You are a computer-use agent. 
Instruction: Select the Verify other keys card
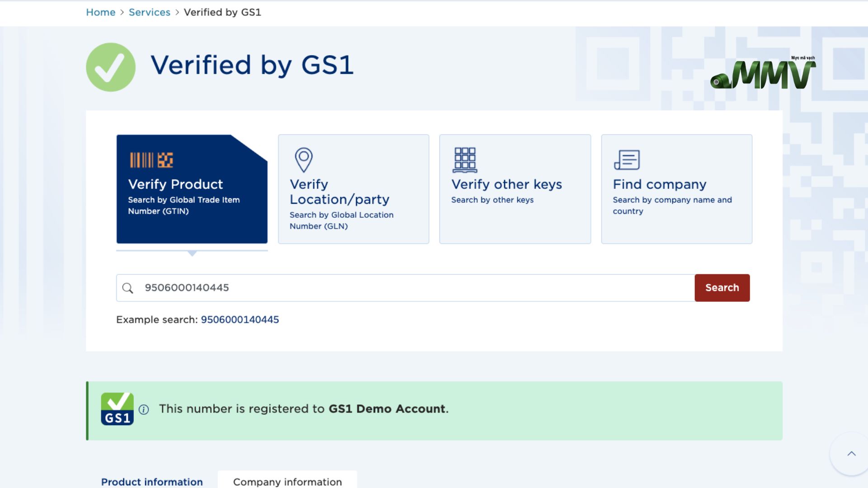(x=515, y=189)
